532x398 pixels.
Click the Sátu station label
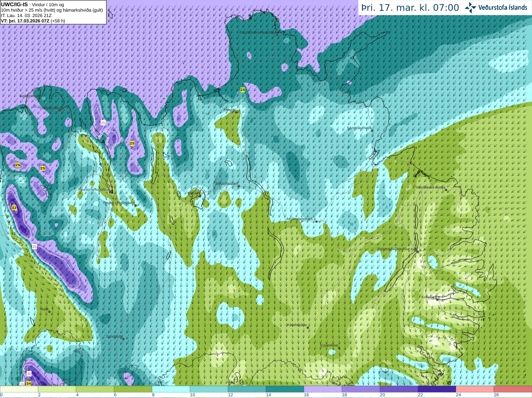tap(44, 309)
